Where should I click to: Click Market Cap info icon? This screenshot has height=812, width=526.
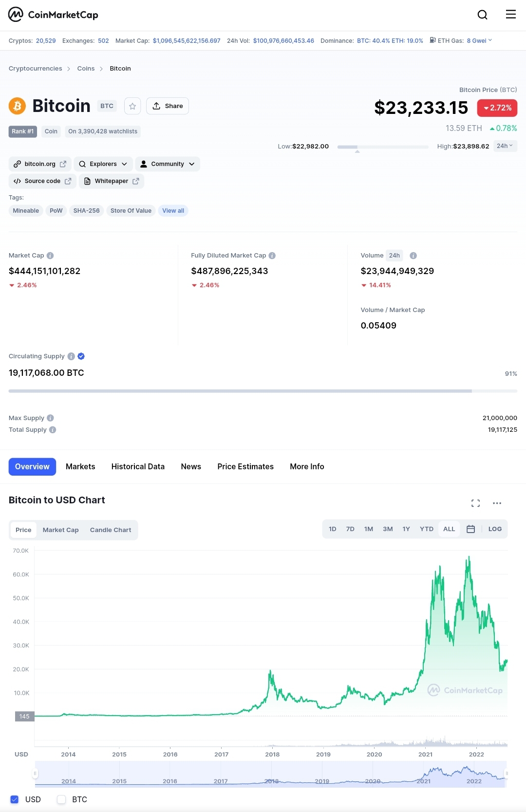[50, 256]
